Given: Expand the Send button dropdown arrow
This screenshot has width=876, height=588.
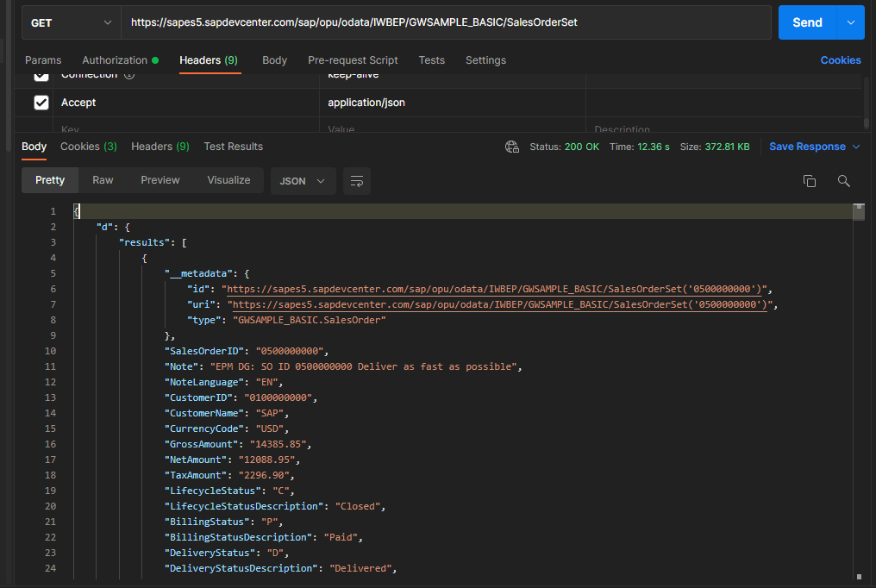Looking at the screenshot, I should click(x=851, y=23).
